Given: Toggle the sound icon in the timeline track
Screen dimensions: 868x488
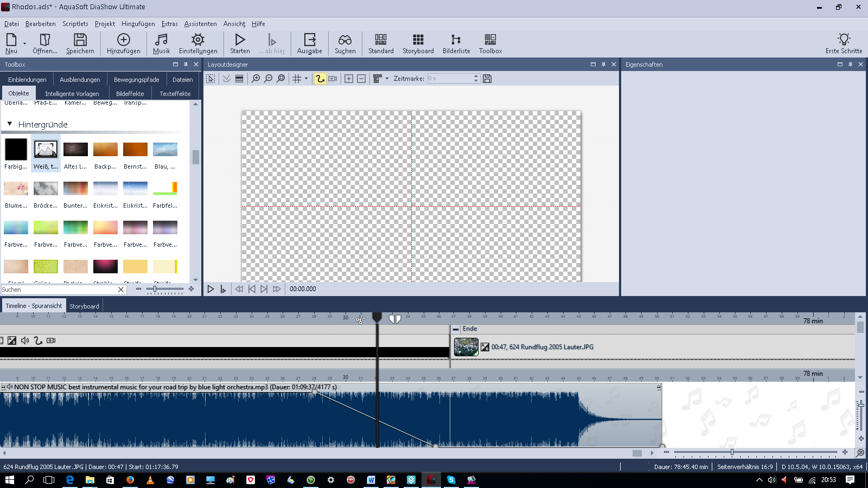Looking at the screenshot, I should (25, 341).
